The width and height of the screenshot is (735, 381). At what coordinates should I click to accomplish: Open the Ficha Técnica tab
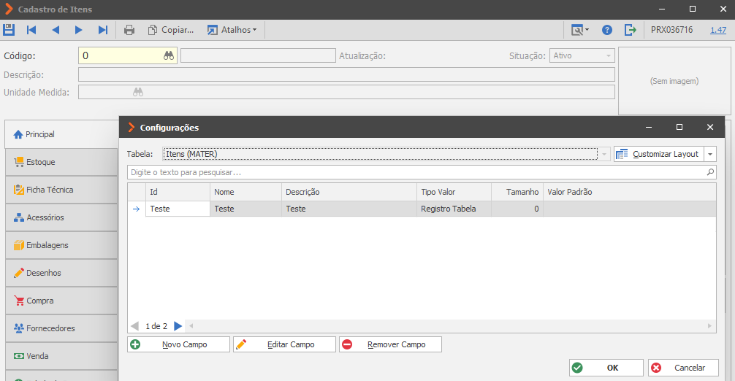pos(61,190)
